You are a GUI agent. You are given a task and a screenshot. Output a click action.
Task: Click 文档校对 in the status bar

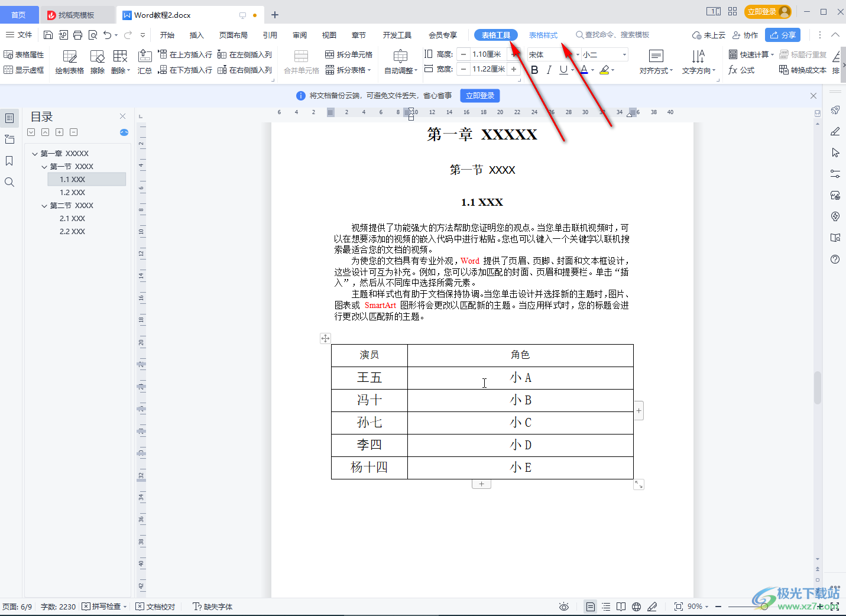pos(155,607)
